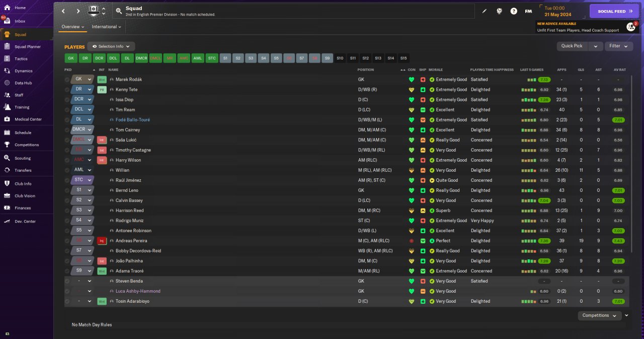The height and width of the screenshot is (339, 644).
Task: Open the Filter dropdown
Action: (618, 46)
